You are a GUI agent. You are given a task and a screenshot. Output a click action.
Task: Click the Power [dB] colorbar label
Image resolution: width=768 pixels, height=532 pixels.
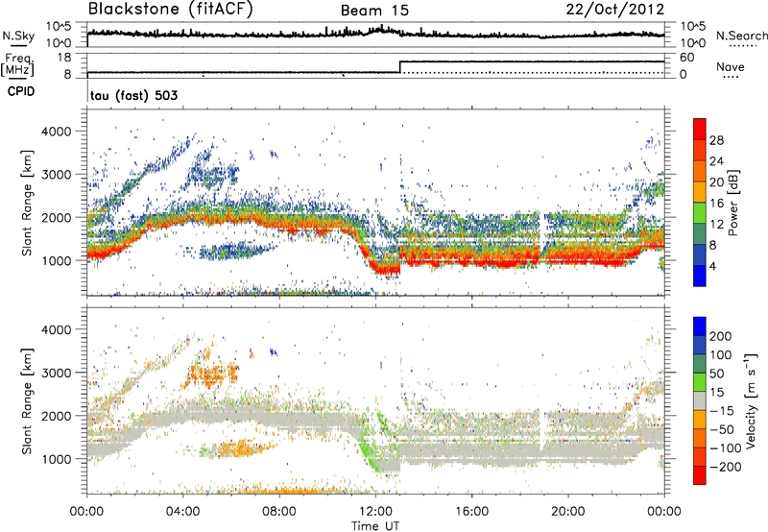coord(732,203)
